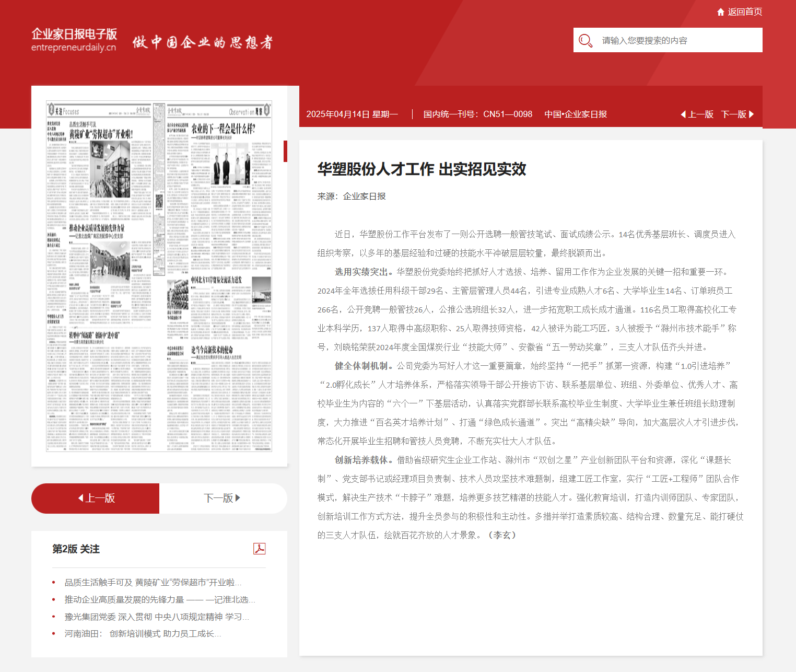Open 返回首页 link to return home

745,12
